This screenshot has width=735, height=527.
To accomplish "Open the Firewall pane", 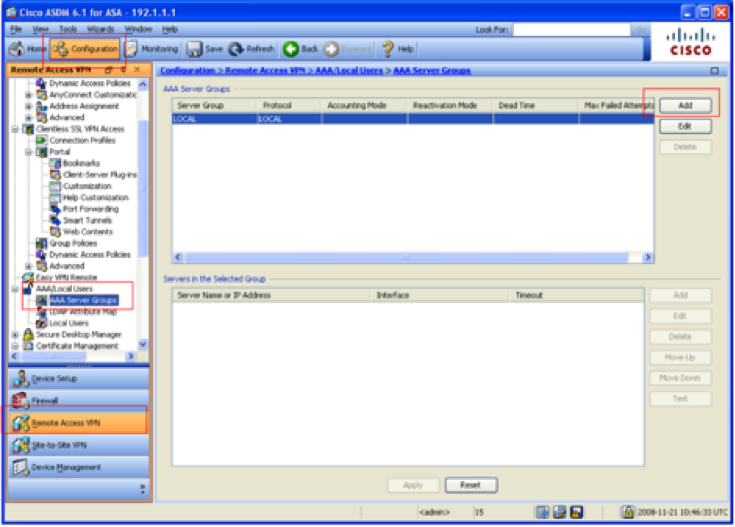I will [78, 400].
